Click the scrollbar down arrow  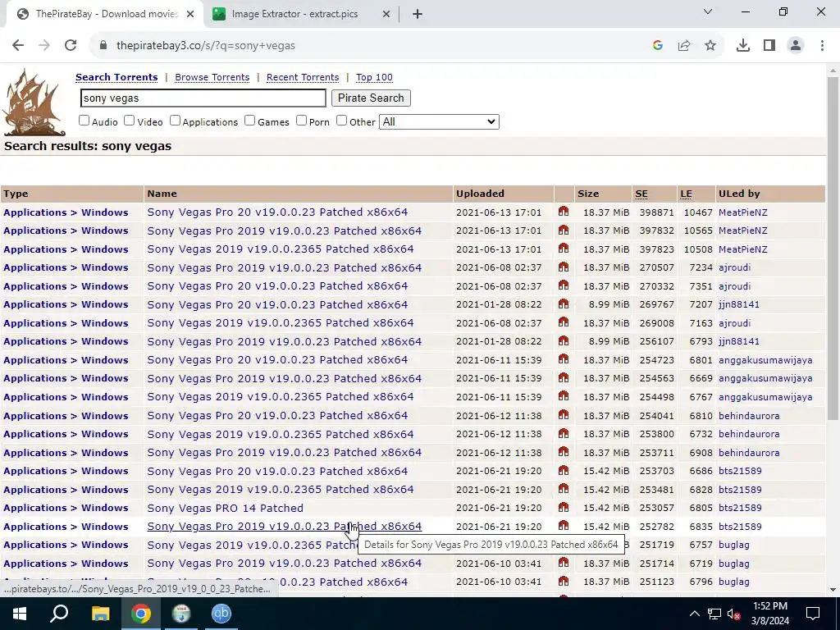(833, 590)
